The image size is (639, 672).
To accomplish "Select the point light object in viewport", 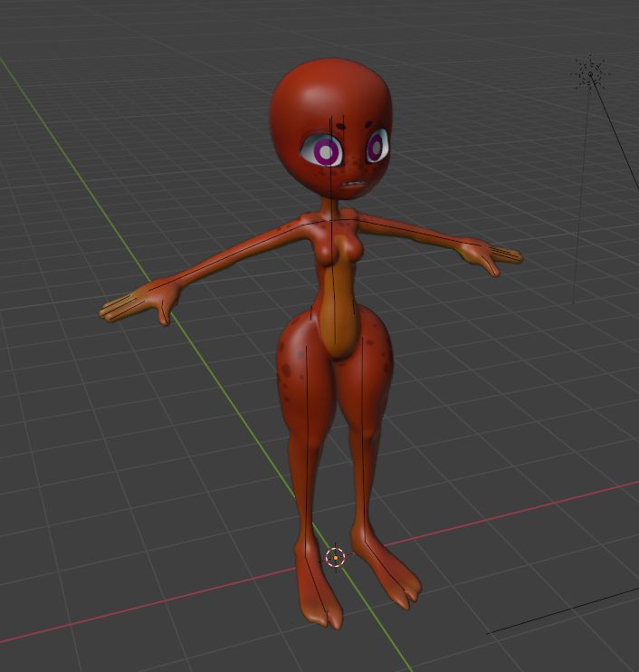I will click(591, 74).
